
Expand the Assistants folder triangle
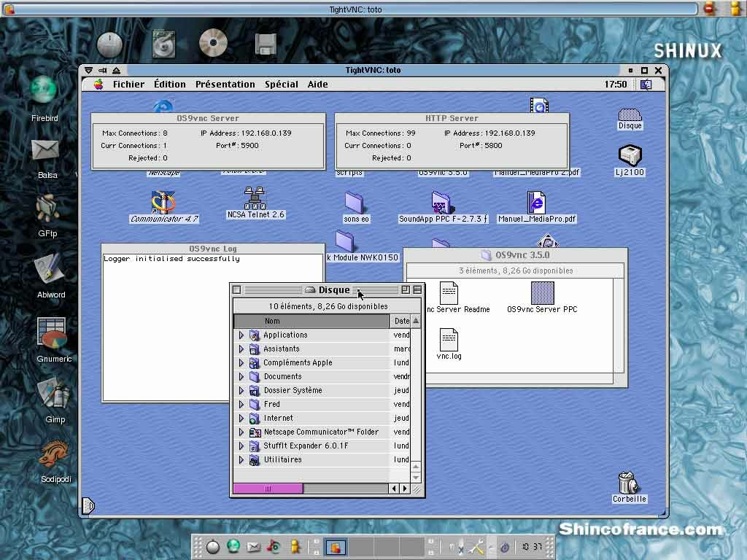[x=241, y=349]
